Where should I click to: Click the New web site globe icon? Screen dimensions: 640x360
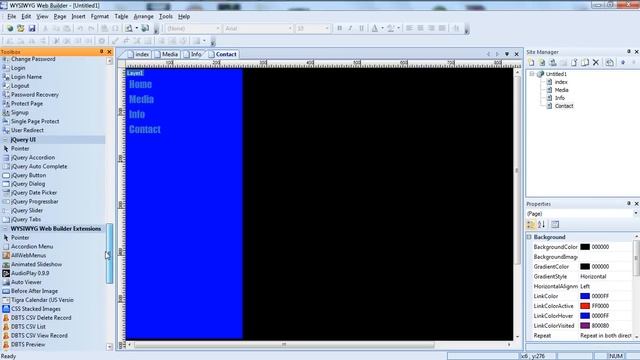pyautogui.click(x=9, y=28)
